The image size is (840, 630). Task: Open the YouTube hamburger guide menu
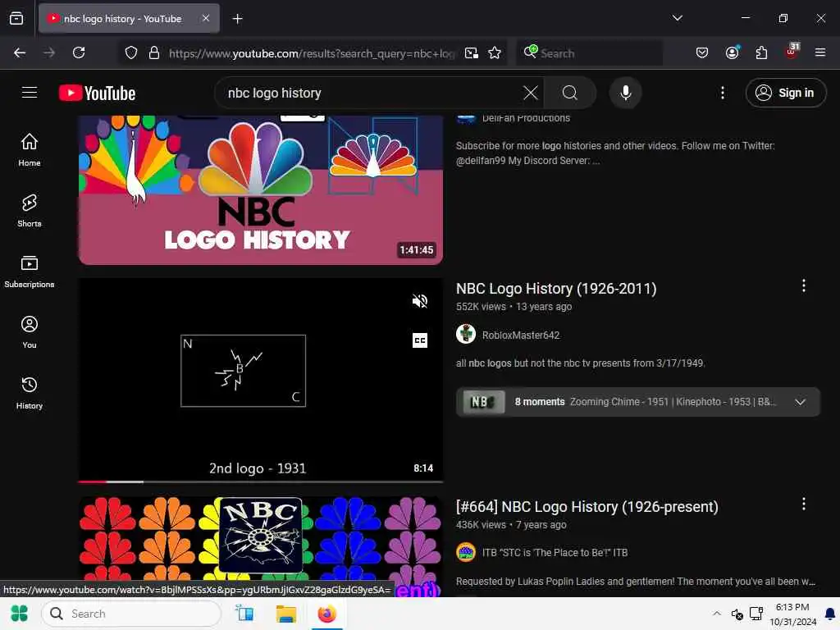click(x=30, y=93)
